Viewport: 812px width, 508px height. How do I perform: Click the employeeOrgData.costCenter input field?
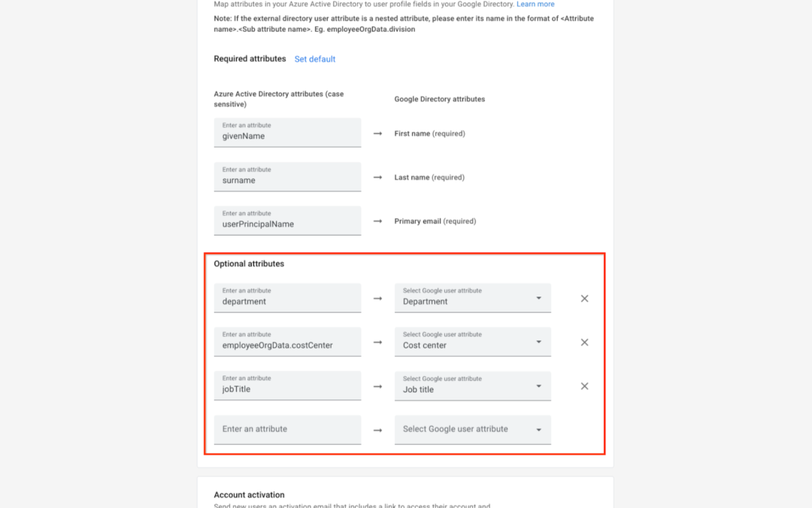pyautogui.click(x=287, y=342)
